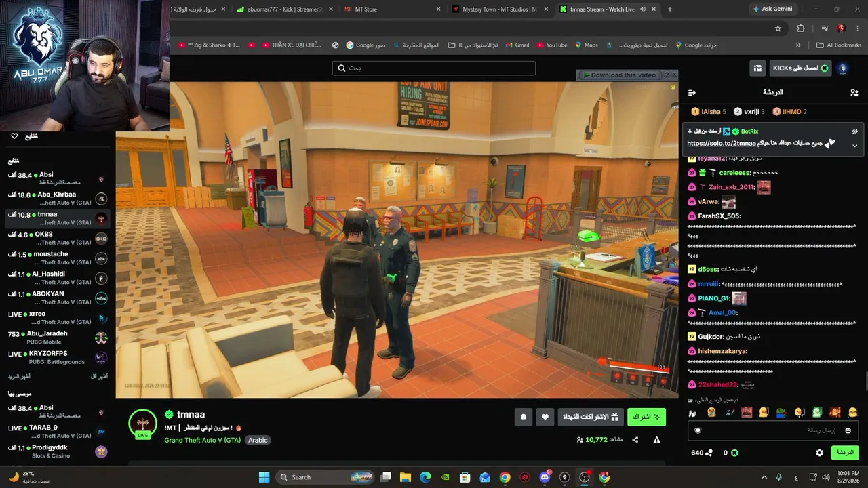The width and height of the screenshot is (868, 488).
Task: Open YouTube bookmark
Action: 551,45
